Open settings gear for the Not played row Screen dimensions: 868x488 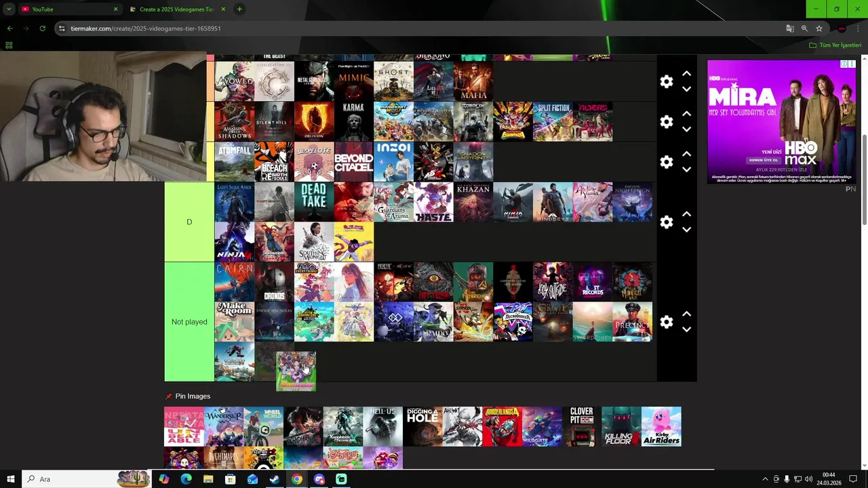click(x=667, y=322)
